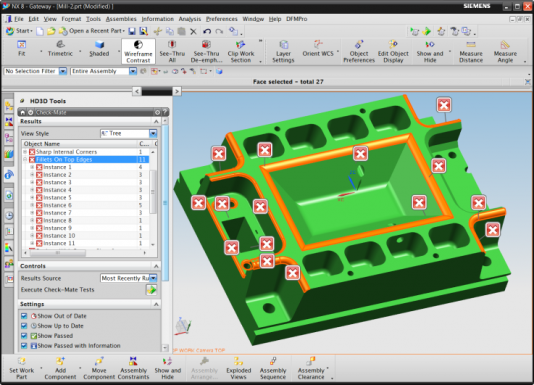Click Orient WCS tool
The height and width of the screenshot is (385, 534).
tap(318, 48)
